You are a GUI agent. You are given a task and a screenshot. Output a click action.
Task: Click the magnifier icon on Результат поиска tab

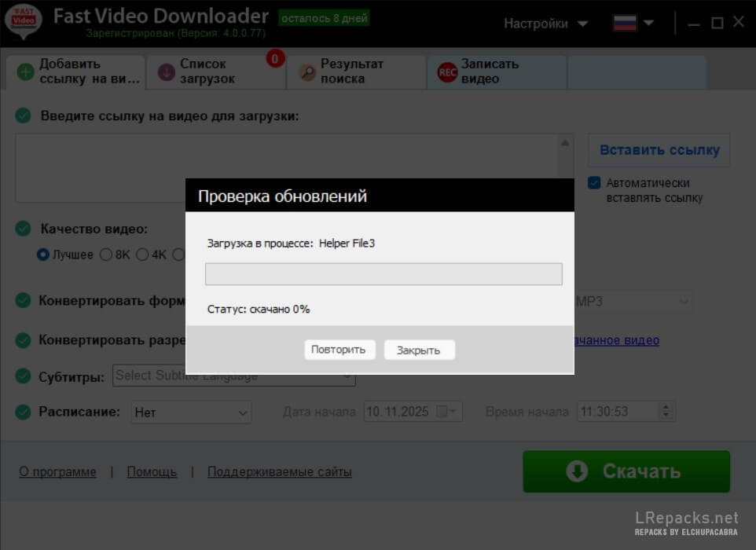(x=306, y=72)
